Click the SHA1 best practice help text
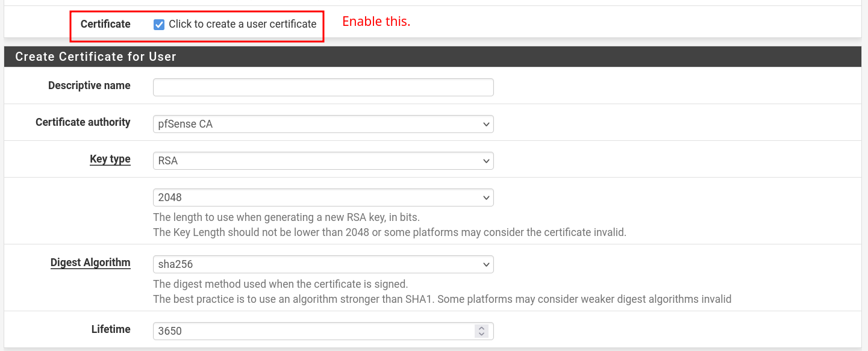 [442, 299]
